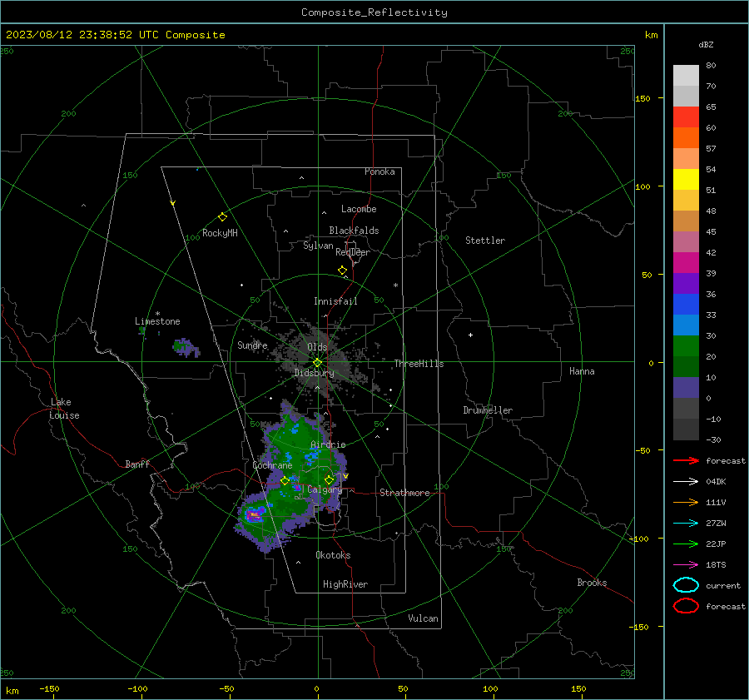Click the RedDeer city label
The width and height of the screenshot is (749, 700).
[x=353, y=252]
